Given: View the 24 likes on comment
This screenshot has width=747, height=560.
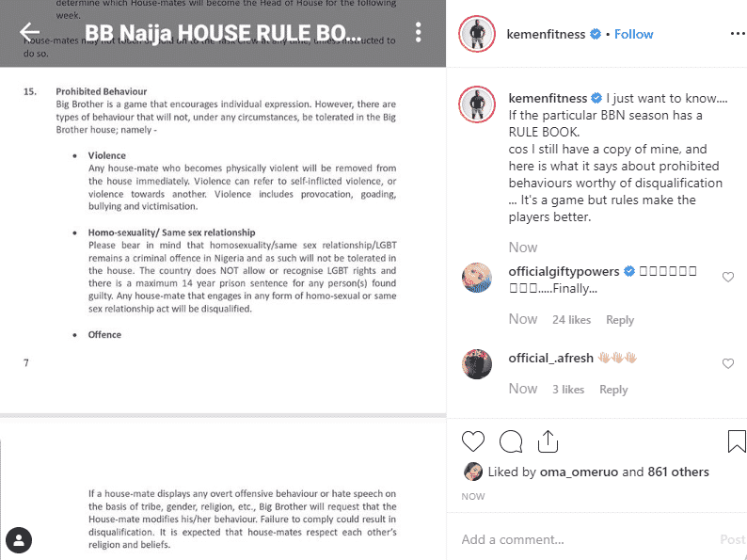Looking at the screenshot, I should click(x=571, y=320).
